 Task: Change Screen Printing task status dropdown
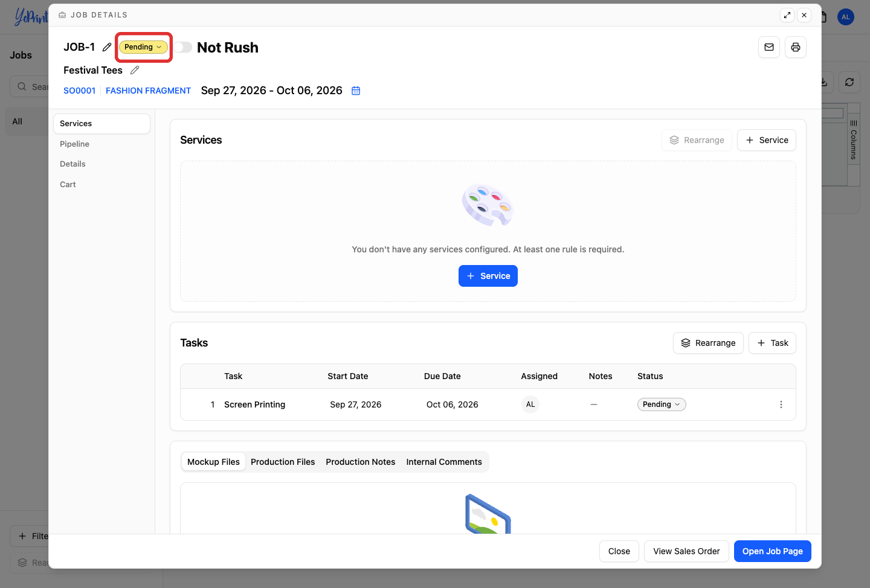(662, 404)
